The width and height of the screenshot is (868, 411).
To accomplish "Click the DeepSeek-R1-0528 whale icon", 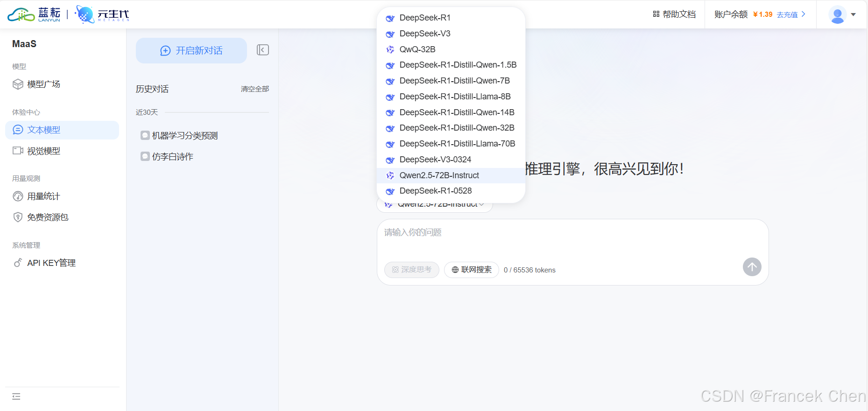I will pos(390,191).
